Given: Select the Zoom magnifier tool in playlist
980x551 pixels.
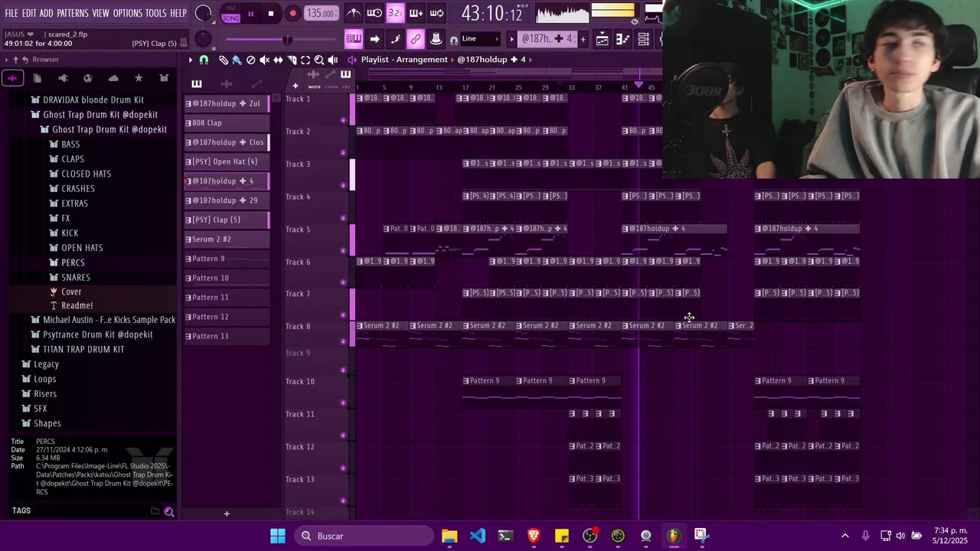Looking at the screenshot, I should click(x=319, y=60).
